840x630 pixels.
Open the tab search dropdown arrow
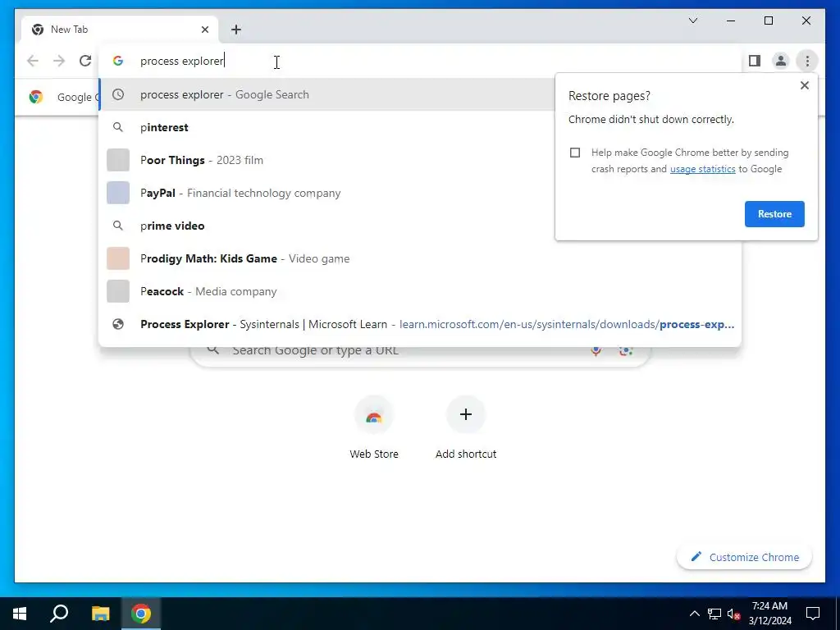point(692,21)
